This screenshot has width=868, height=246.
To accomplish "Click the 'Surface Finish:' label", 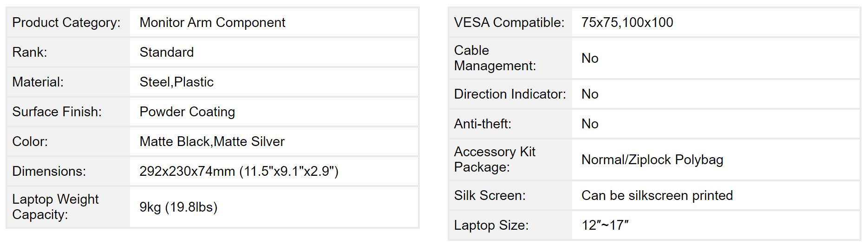I will (x=57, y=112).
